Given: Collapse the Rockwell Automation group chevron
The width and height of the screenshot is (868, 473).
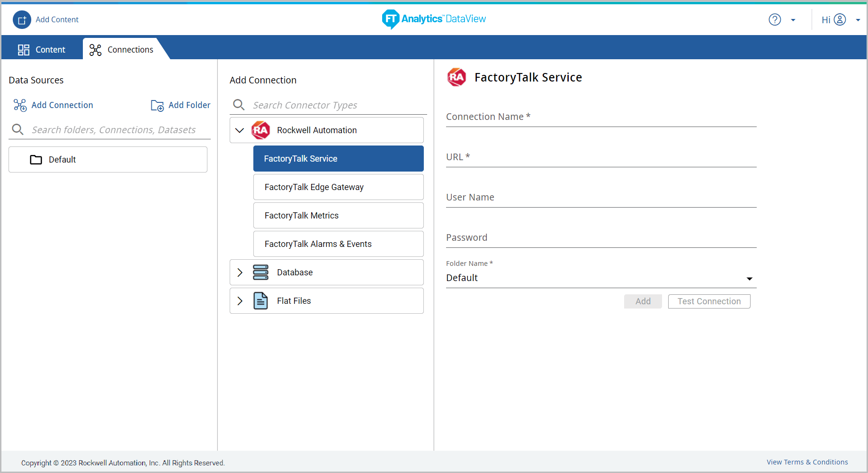Looking at the screenshot, I should [240, 130].
